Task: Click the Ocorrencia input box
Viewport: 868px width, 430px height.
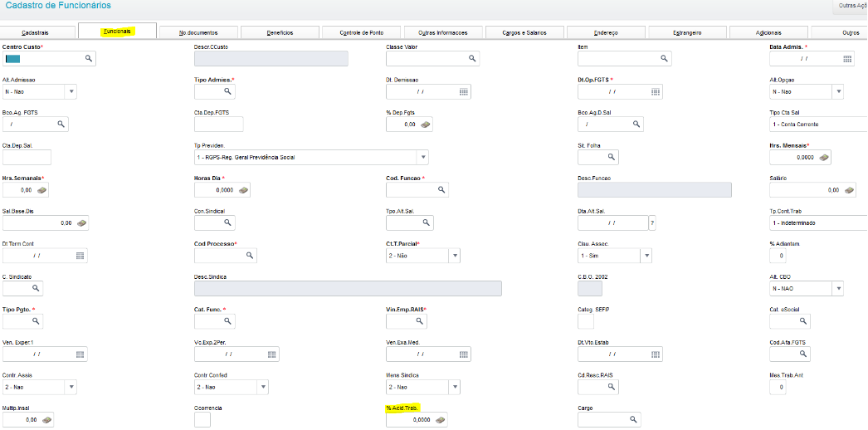Action: (x=202, y=420)
